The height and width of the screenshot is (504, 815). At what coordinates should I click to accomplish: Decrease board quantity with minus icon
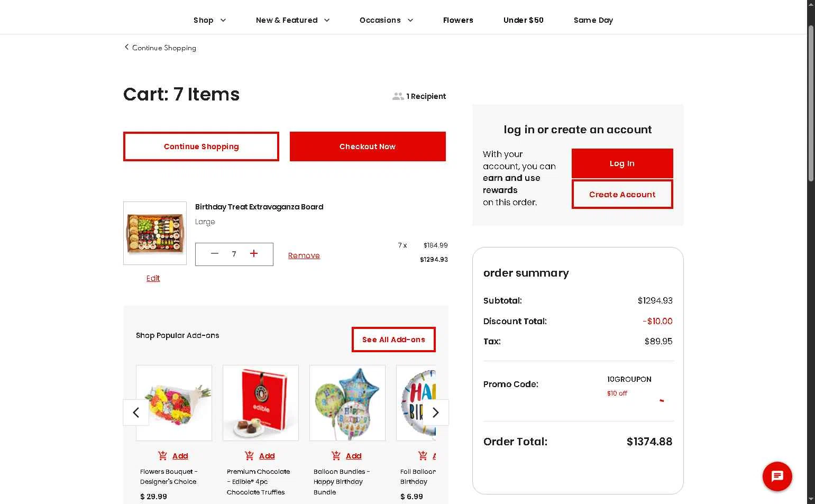point(214,254)
